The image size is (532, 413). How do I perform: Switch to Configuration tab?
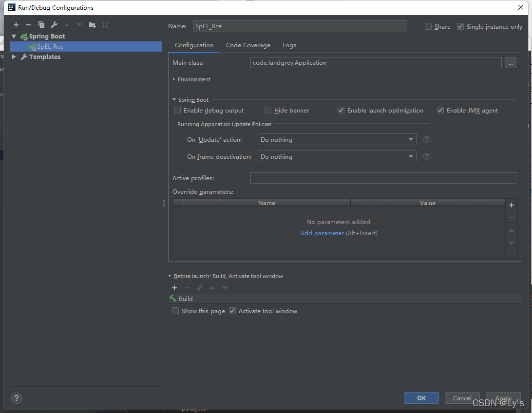click(x=194, y=45)
